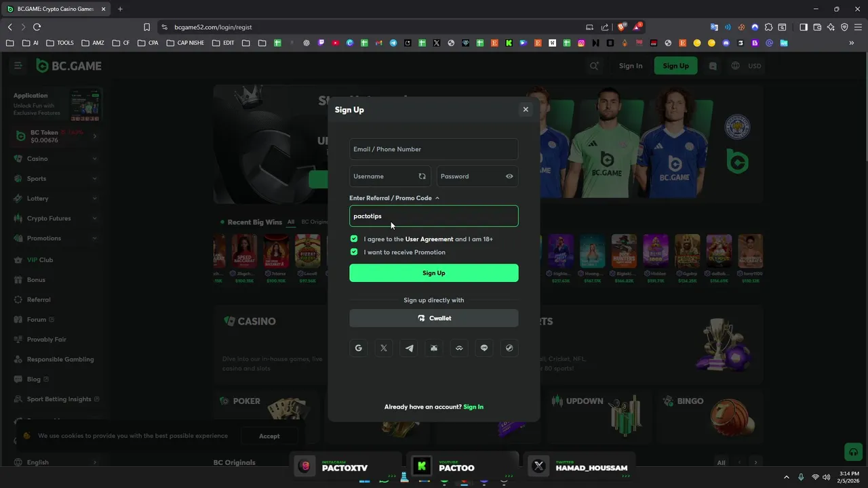Image resolution: width=868 pixels, height=488 pixels.
Task: Open the chat icon in the site header
Action: pyautogui.click(x=713, y=66)
